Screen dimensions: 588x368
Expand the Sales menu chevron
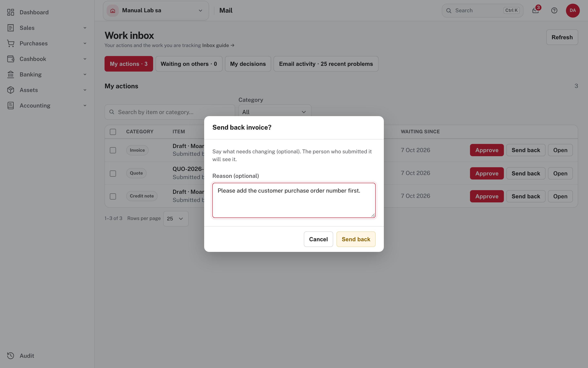85,28
